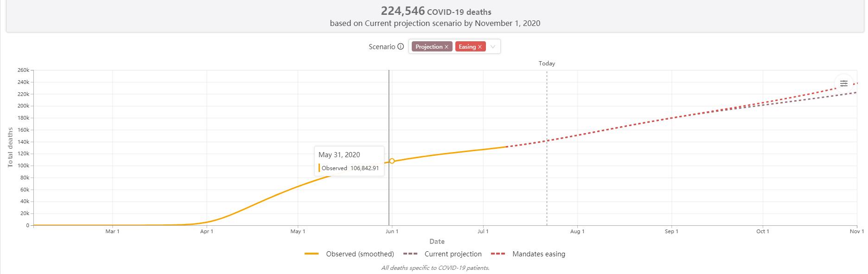Click the highlighted May 31 data point marker
This screenshot has height=274, width=868.
pos(392,161)
